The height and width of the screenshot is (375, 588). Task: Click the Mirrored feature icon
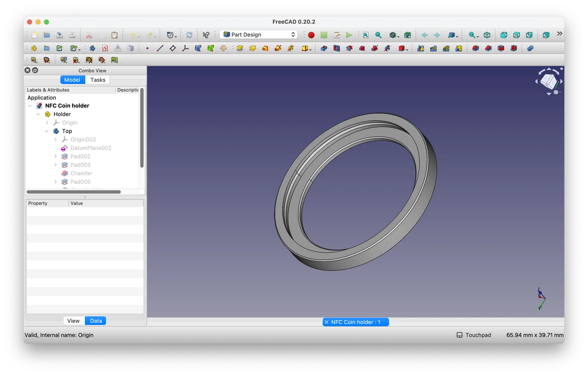[x=421, y=48]
